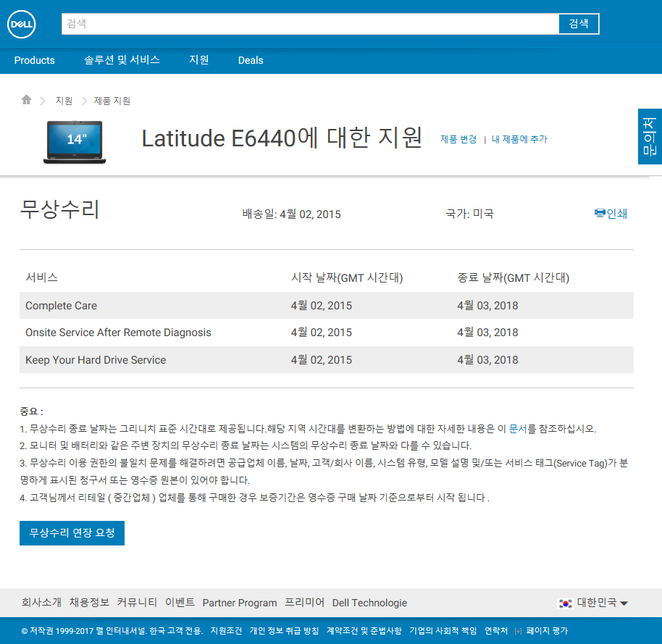Click the 국가: 미국 text

[470, 214]
